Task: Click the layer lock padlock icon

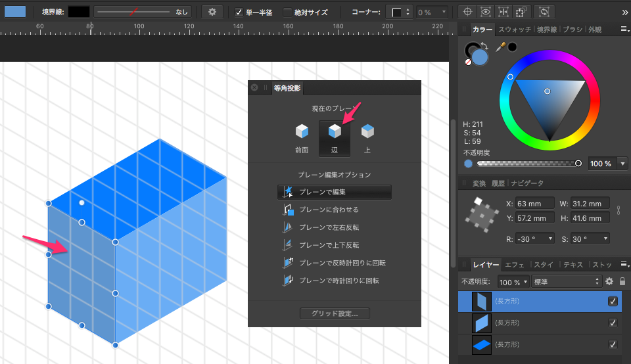Action: coord(622,281)
